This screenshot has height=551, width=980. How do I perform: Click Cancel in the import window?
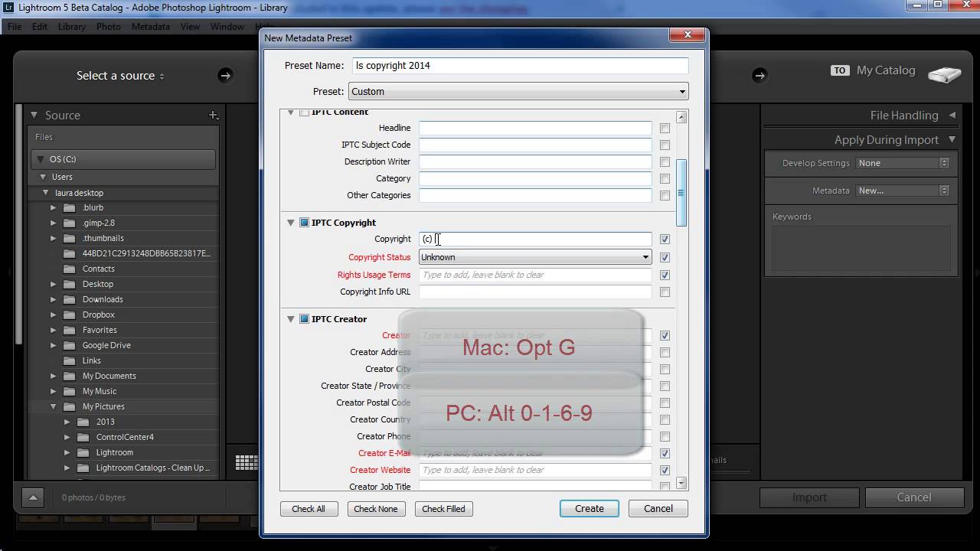[x=914, y=497]
